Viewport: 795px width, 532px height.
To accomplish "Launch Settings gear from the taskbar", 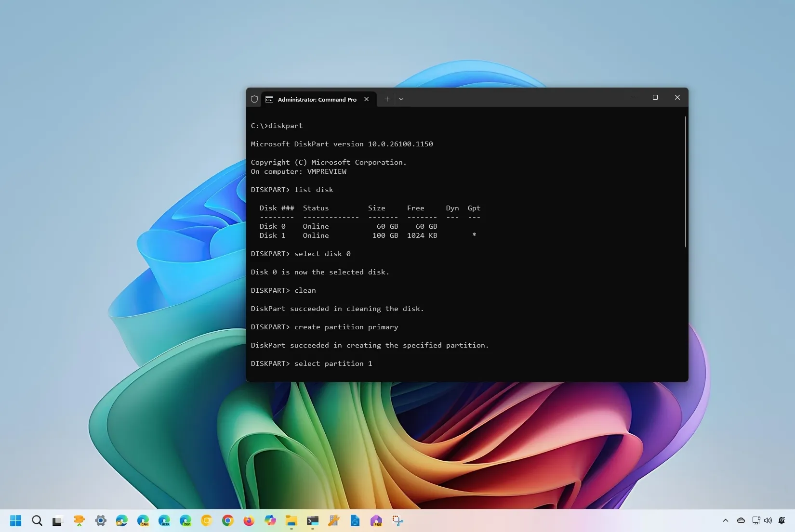I will point(100,520).
